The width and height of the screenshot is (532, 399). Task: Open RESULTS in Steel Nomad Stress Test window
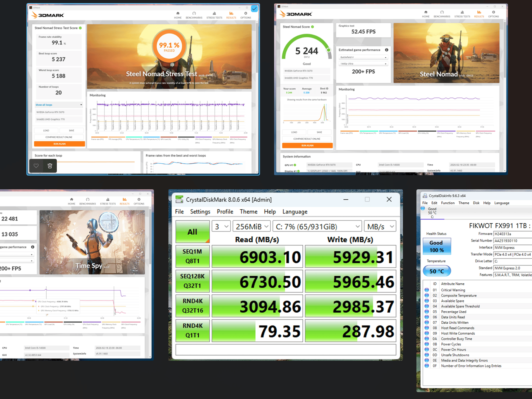click(x=231, y=15)
